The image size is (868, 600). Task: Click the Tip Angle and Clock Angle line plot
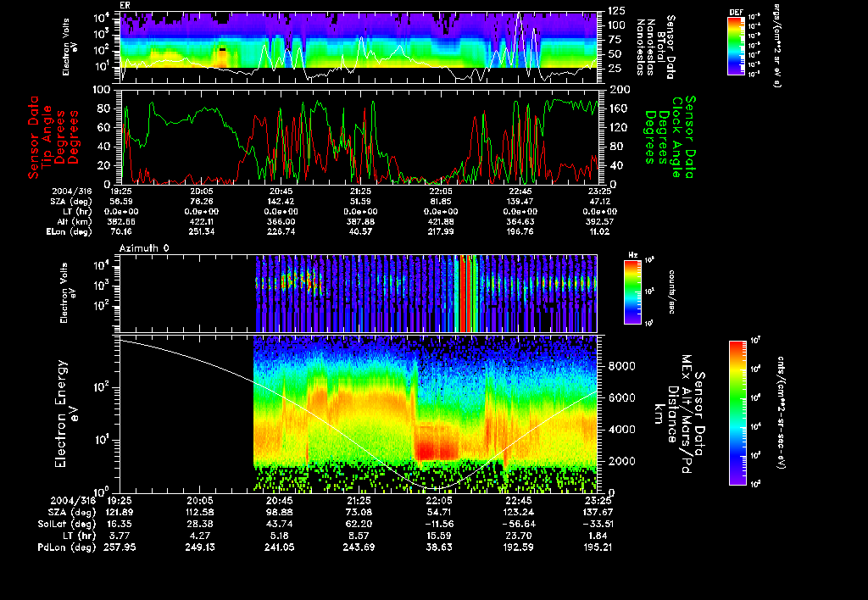pos(359,136)
